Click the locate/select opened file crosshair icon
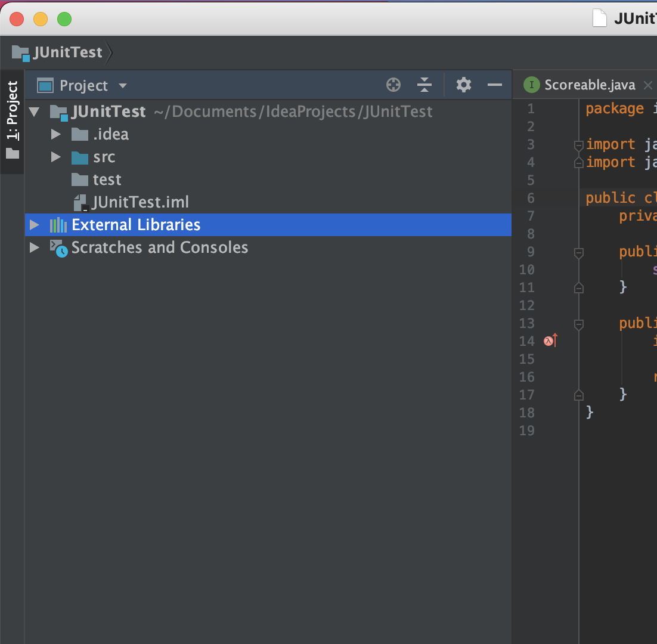Viewport: 657px width, 644px height. click(393, 85)
